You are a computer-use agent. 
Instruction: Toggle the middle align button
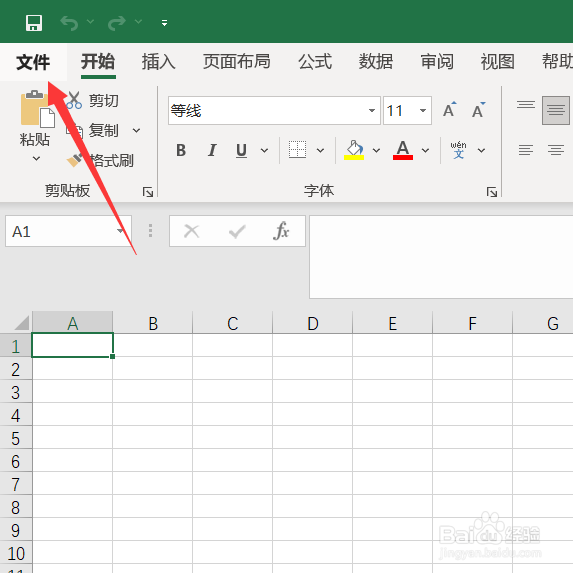point(556,110)
